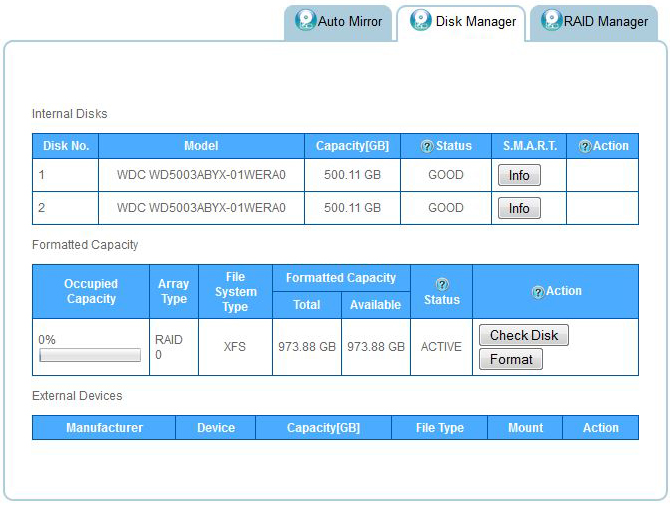670x506 pixels.
Task: Click the Manufacturer column header
Action: pos(104,428)
